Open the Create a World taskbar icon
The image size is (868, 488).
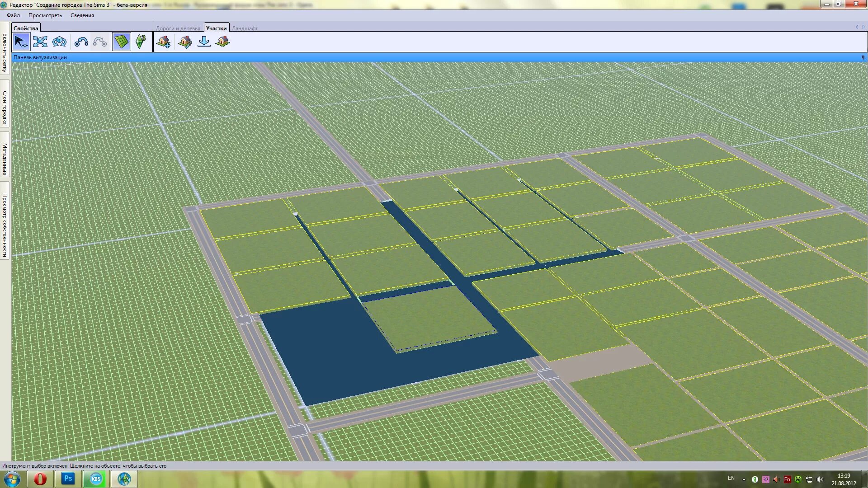coord(124,479)
